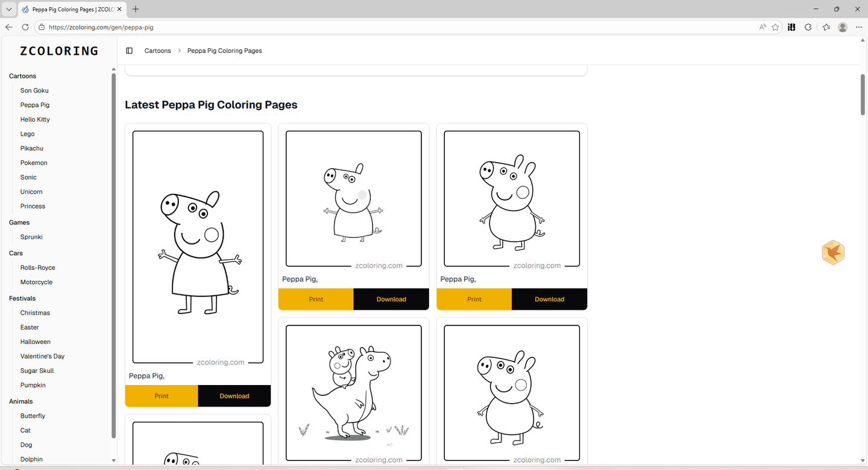Reload the current page
The image size is (868, 470).
pos(25,27)
